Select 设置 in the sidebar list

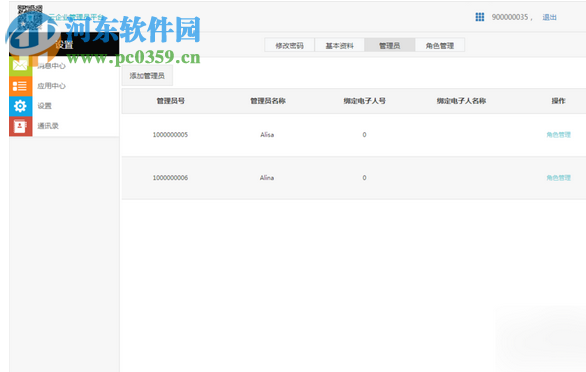(44, 106)
